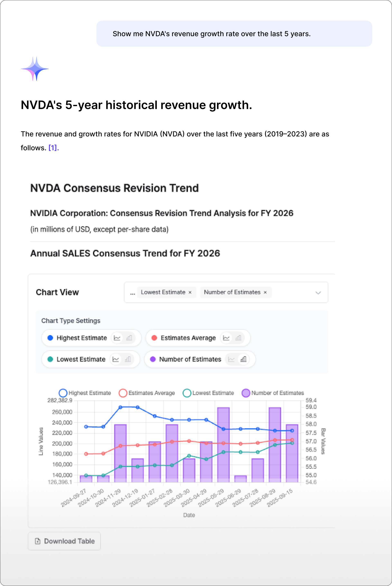Click the Chart Type Settings label

pyautogui.click(x=71, y=321)
